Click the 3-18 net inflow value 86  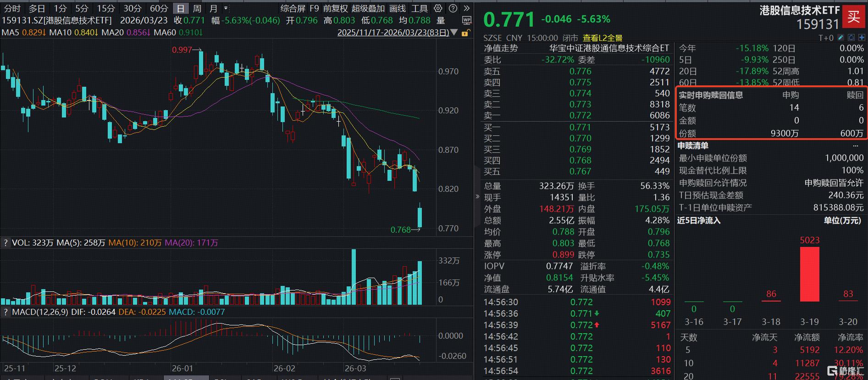771,294
